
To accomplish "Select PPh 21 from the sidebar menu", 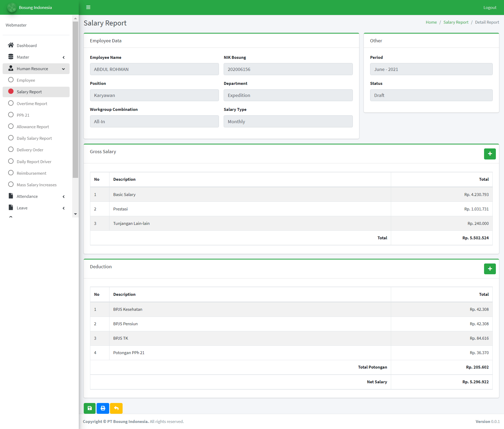I will pyautogui.click(x=23, y=115).
